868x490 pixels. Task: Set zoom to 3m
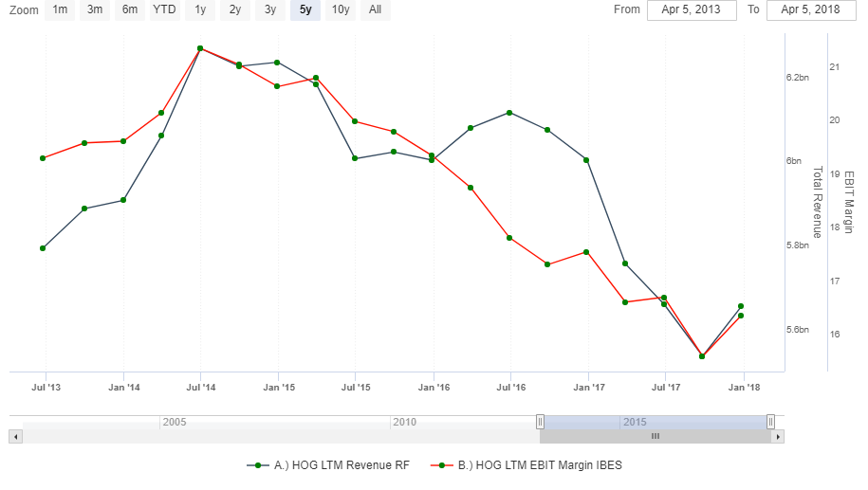tap(95, 9)
